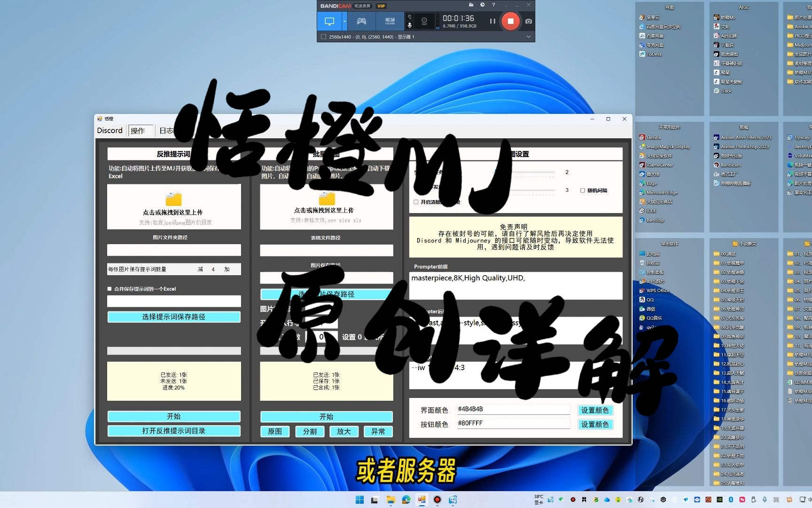Open Bandizip desktop shortcut
The width and height of the screenshot is (812, 508).
[x=652, y=220]
